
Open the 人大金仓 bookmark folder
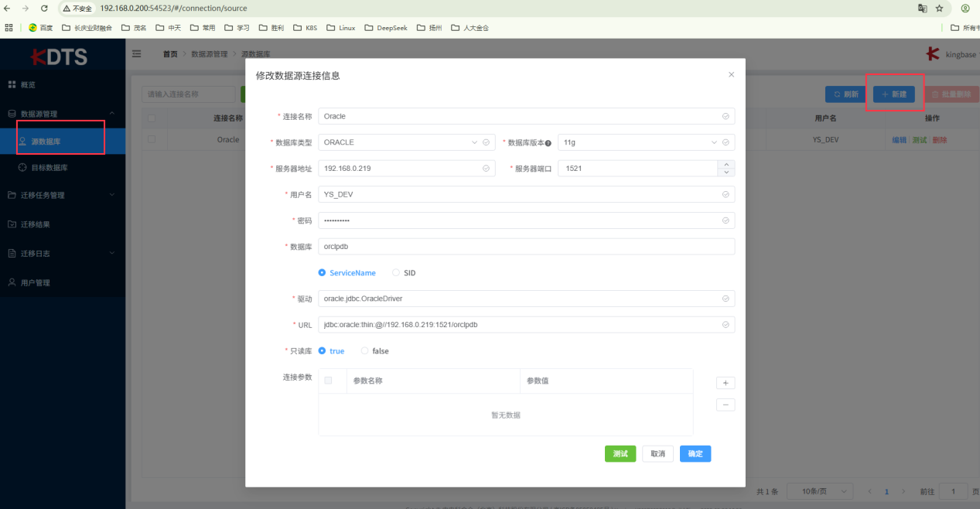[x=470, y=27]
